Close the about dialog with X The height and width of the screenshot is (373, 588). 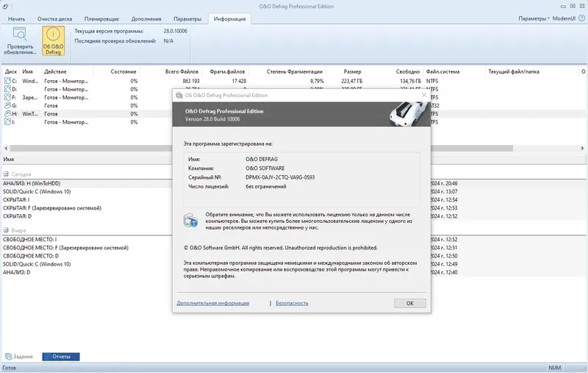[424, 96]
